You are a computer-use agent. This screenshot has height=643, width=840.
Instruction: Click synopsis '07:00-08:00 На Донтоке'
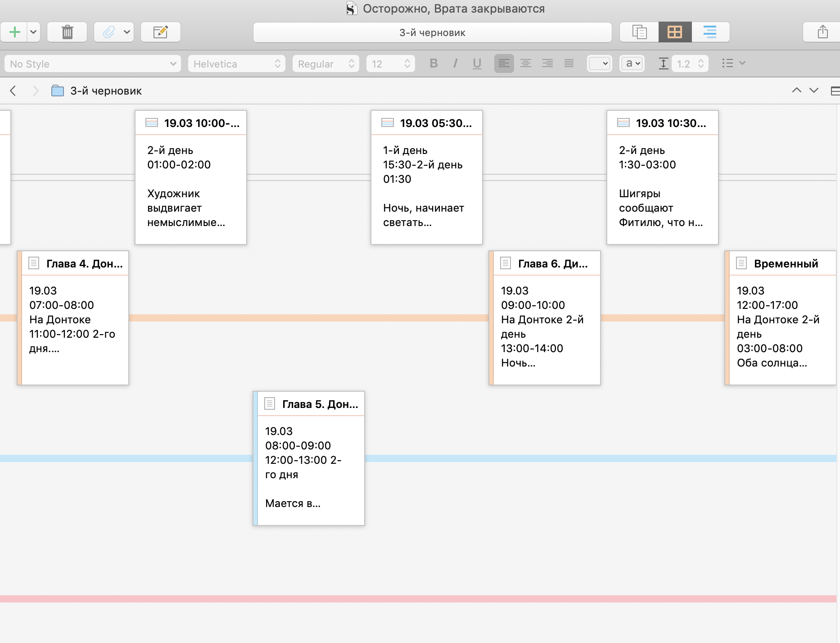(x=61, y=312)
